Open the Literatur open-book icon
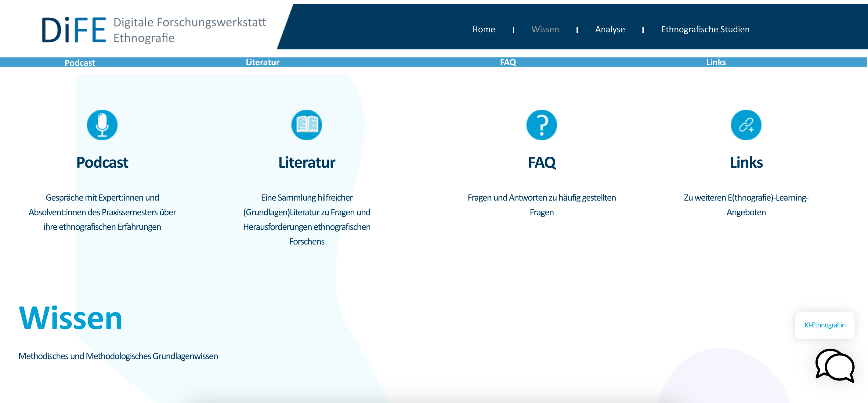The image size is (868, 403). click(307, 125)
